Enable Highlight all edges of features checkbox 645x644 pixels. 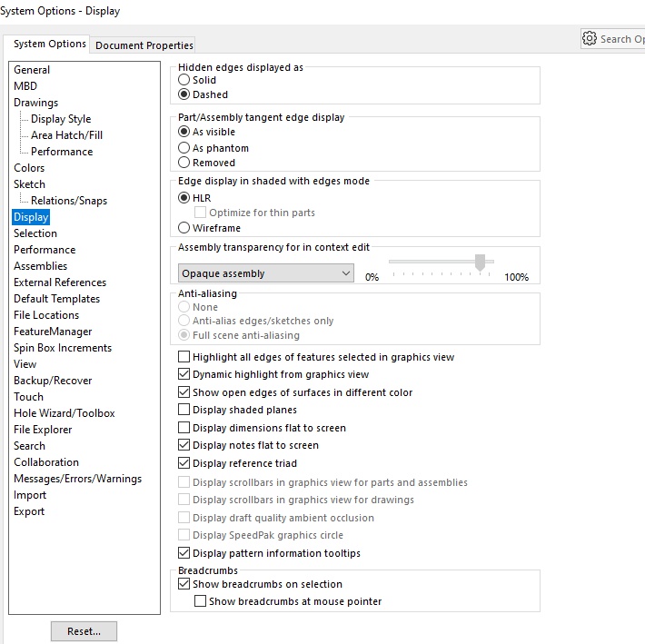coord(184,357)
